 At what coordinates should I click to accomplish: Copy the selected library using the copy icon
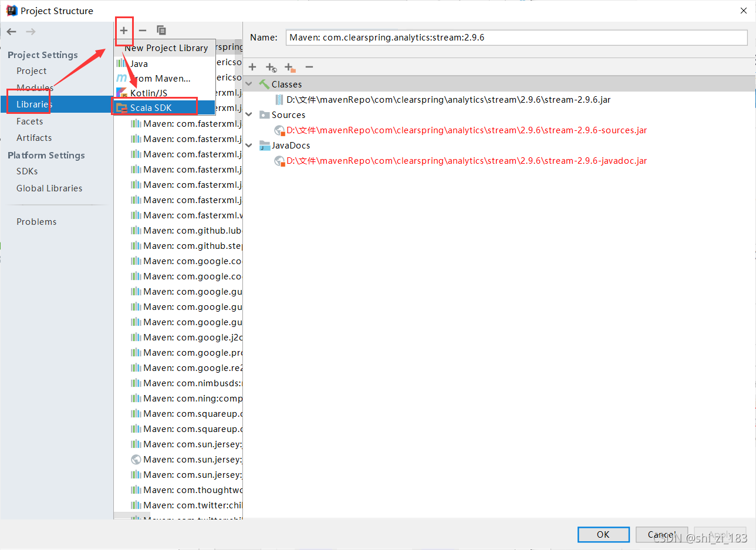(x=161, y=30)
